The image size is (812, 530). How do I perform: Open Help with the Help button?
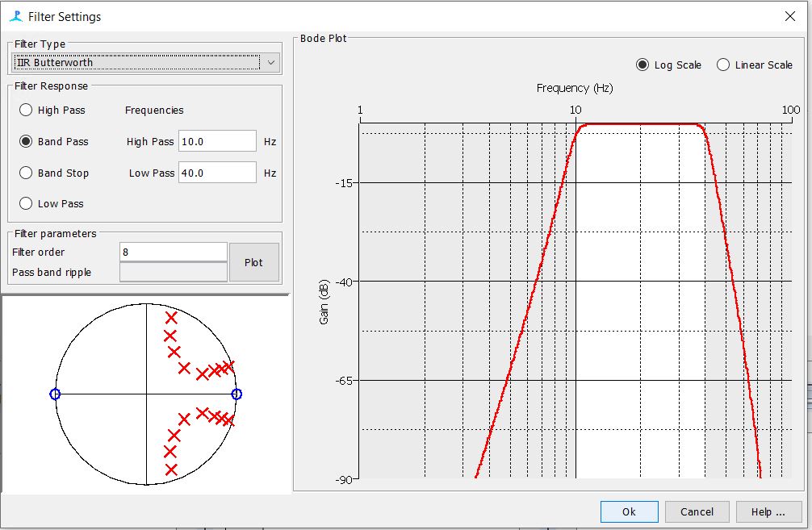pos(767,511)
